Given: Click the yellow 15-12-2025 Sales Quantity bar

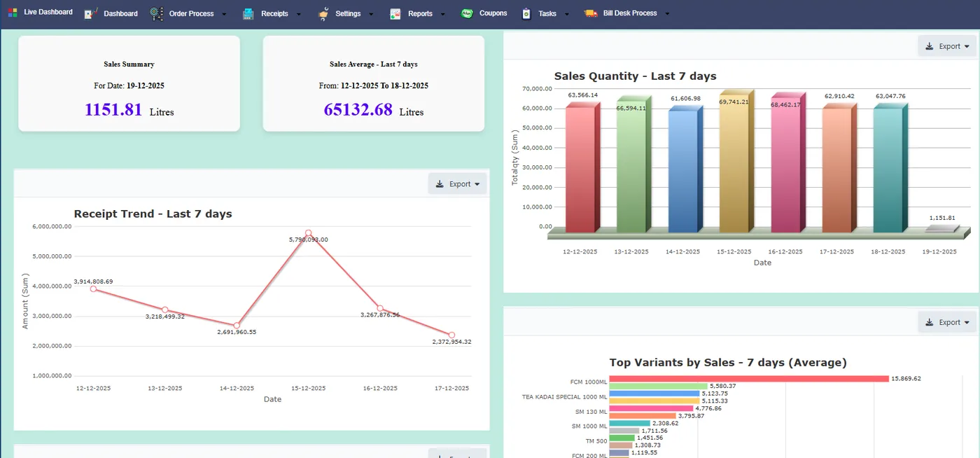Looking at the screenshot, I should pyautogui.click(x=736, y=162).
